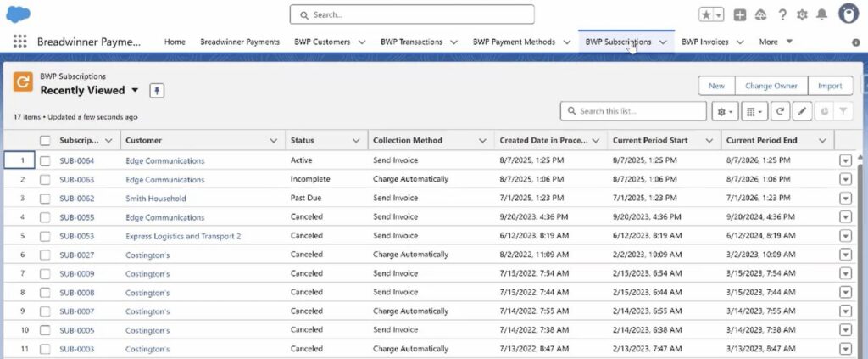Screen dimensions: 868x359
Task: Open the row actions dropdown for SUB-0064
Action: click(845, 160)
